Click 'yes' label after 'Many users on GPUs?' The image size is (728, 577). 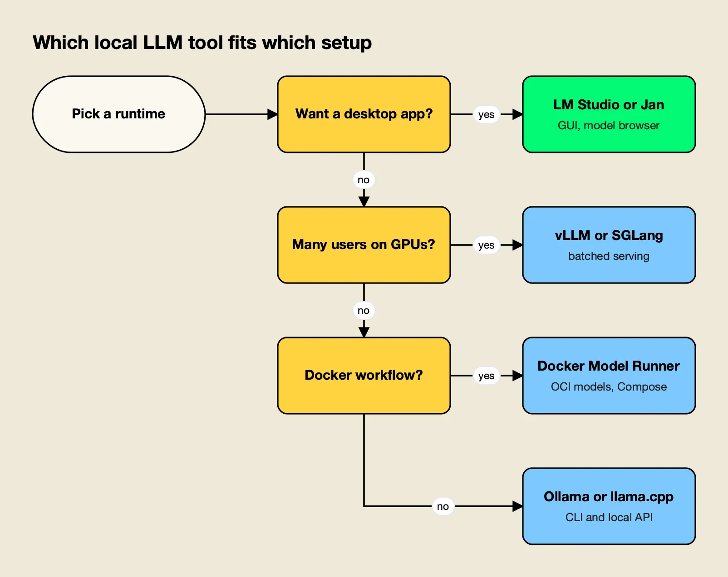click(487, 245)
